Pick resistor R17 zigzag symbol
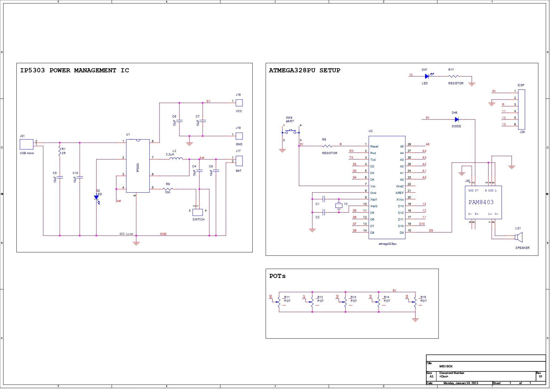The image size is (555, 392). (453, 76)
